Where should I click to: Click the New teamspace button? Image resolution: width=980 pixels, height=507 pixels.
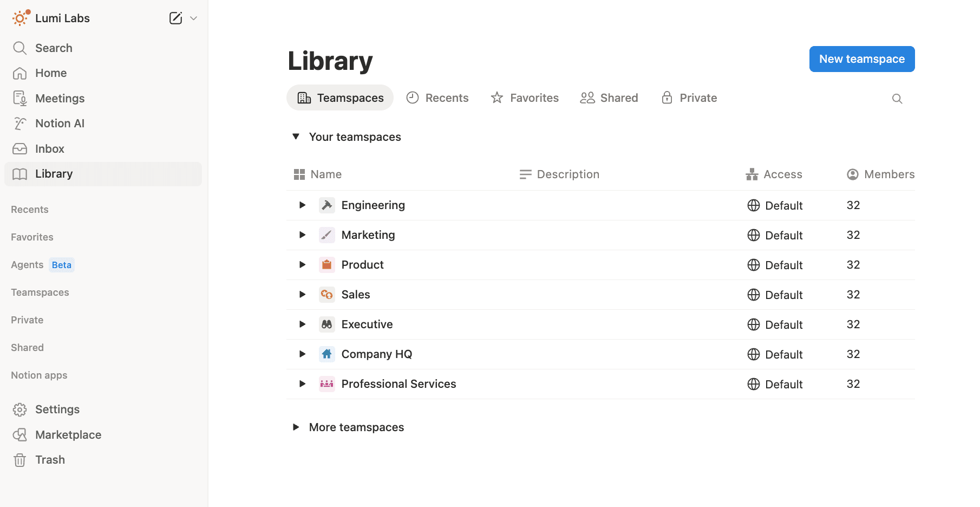click(x=861, y=58)
